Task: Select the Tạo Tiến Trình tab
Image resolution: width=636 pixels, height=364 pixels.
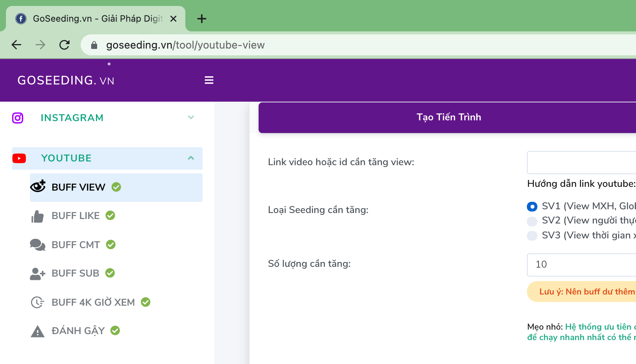Action: click(447, 117)
